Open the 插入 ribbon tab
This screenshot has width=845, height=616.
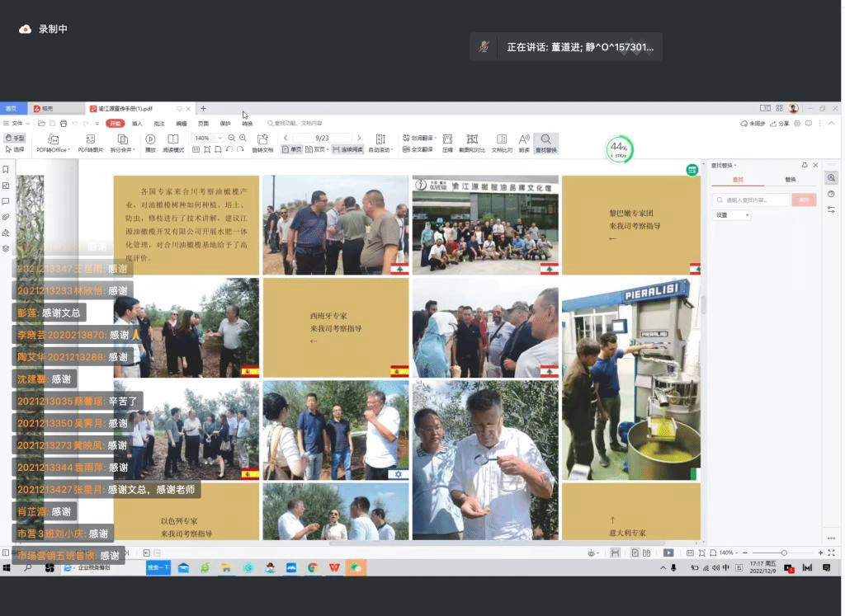click(x=137, y=124)
